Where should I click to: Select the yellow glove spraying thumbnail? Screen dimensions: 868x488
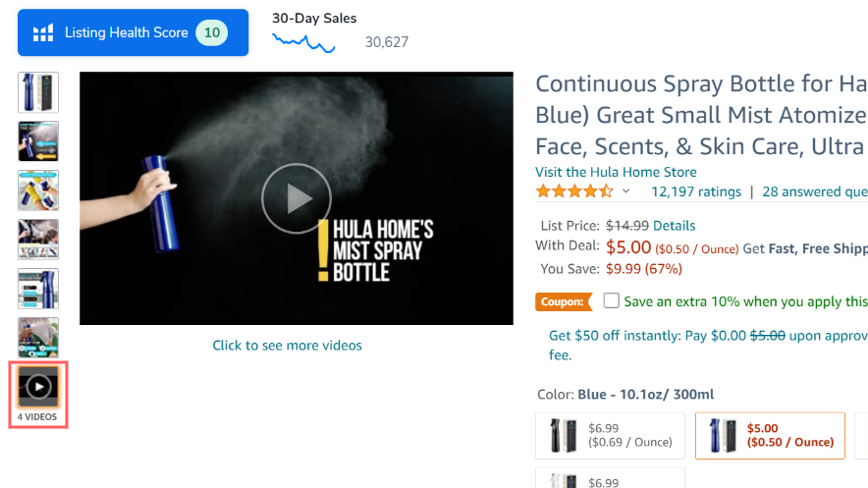click(38, 190)
